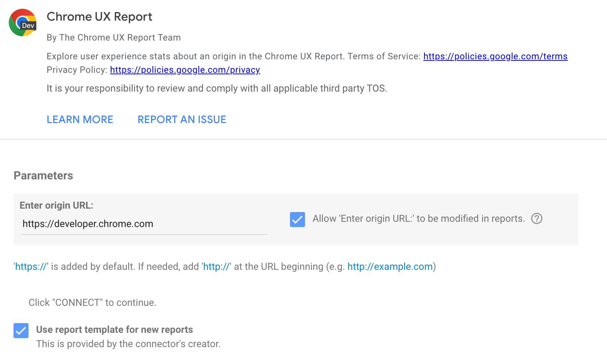Click the Chrome UX Report connector logo
This screenshot has height=364, width=607.
tap(22, 23)
